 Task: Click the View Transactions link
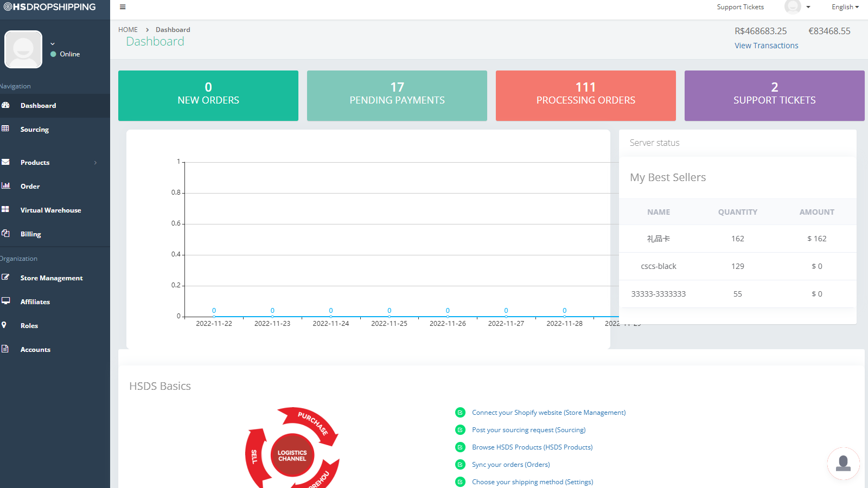(766, 46)
